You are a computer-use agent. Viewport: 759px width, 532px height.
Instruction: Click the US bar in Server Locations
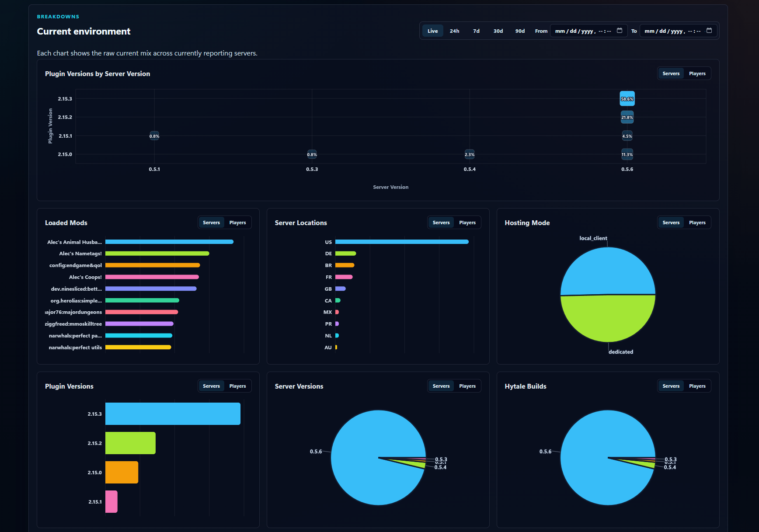(402, 242)
